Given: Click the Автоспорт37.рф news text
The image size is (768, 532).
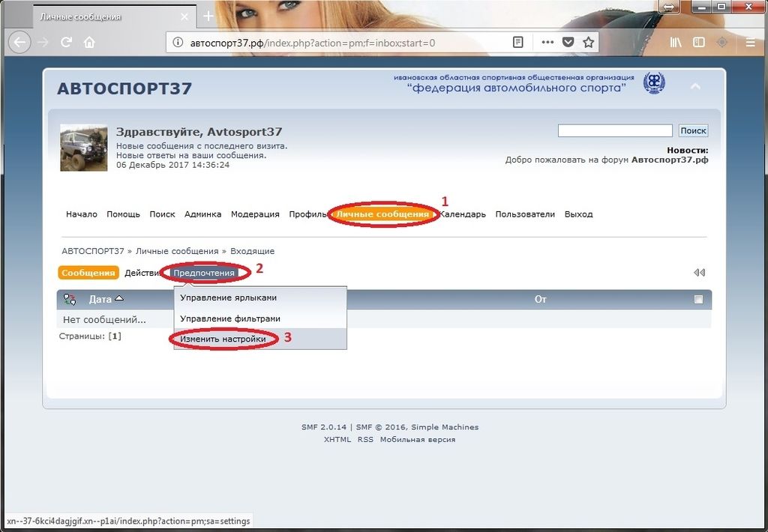Looking at the screenshot, I should [x=670, y=160].
